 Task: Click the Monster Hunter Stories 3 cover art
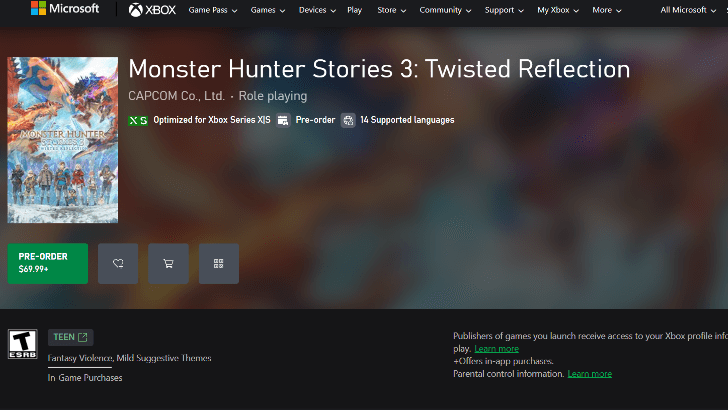[63, 140]
